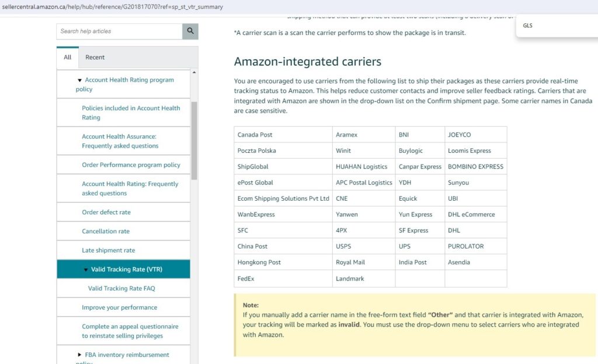Image resolution: width=598 pixels, height=364 pixels.
Task: Open Account Health Assurance FAQ link
Action: coord(120,141)
